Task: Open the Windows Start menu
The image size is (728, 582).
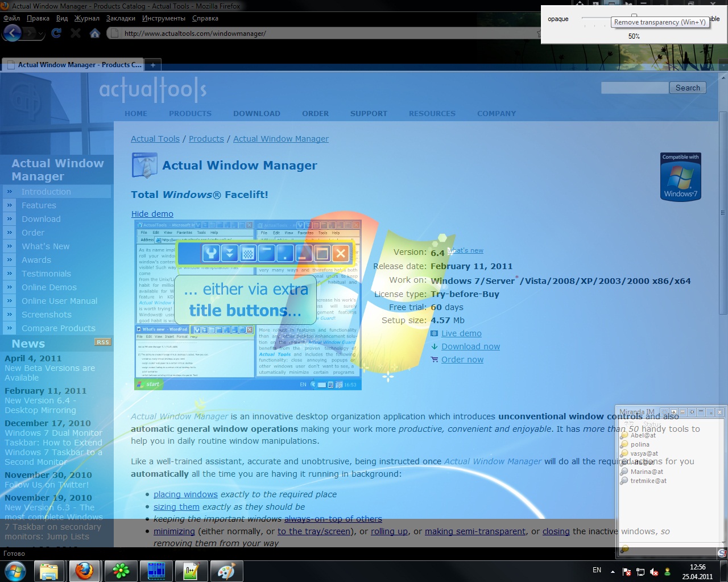Action: coord(15,571)
